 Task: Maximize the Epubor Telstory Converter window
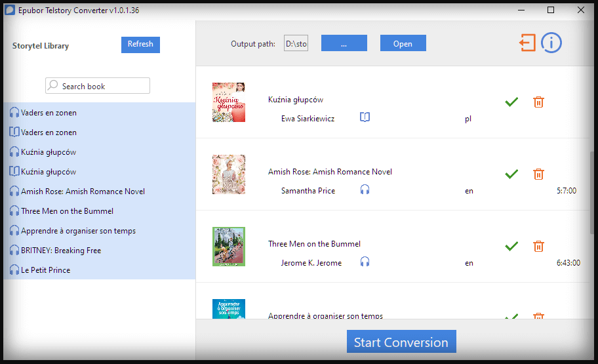(551, 10)
